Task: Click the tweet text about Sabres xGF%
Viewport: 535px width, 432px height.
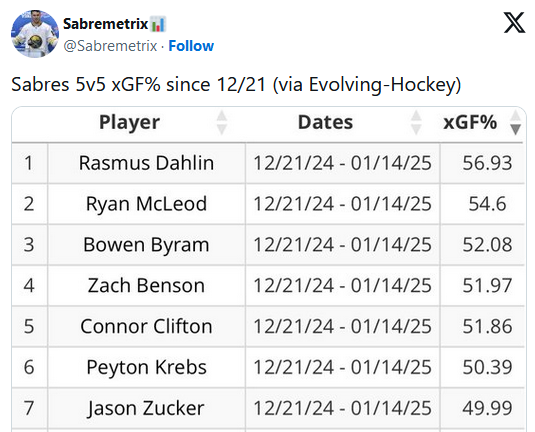Action: click(x=236, y=85)
